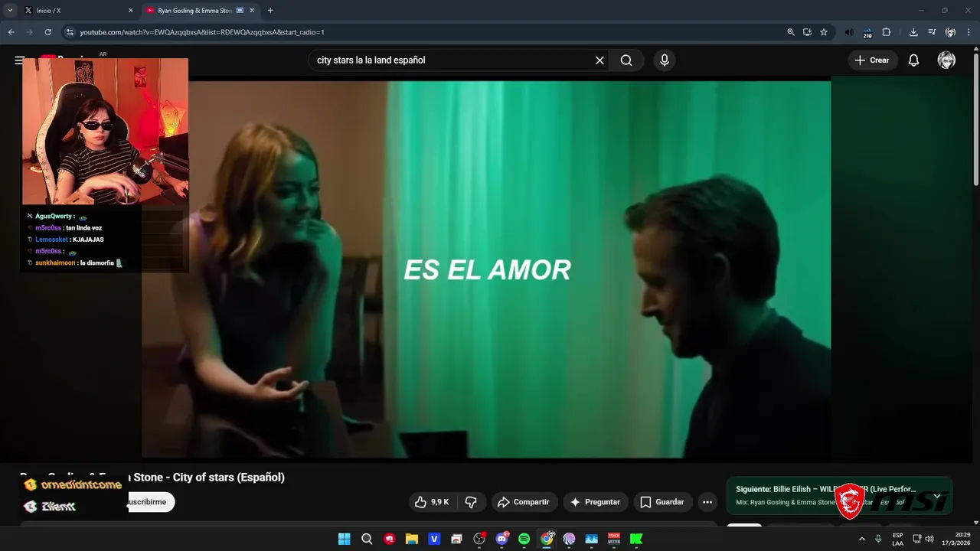Open Chrome downloads
Screen dimensions: 980x551
(x=913, y=32)
